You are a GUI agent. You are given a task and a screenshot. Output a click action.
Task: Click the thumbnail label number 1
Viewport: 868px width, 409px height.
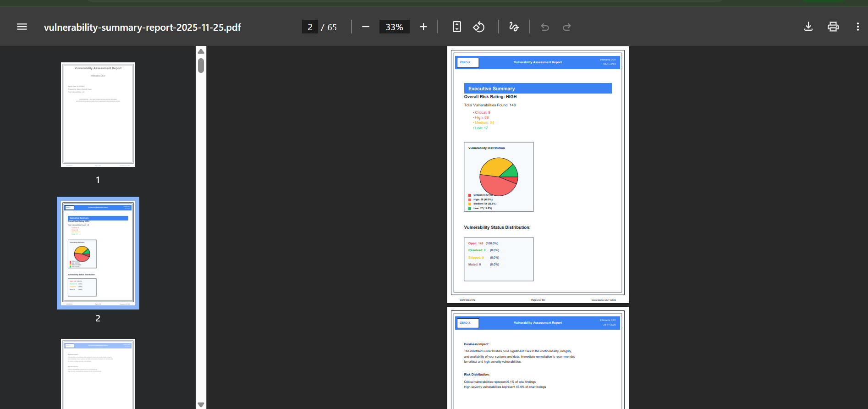[x=98, y=180]
